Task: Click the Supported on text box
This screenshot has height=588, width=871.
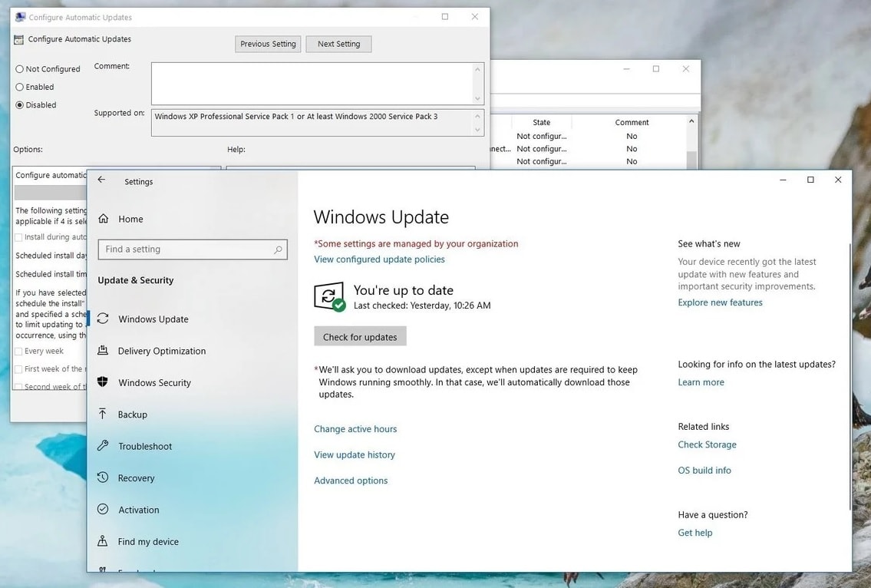Action: coord(312,122)
